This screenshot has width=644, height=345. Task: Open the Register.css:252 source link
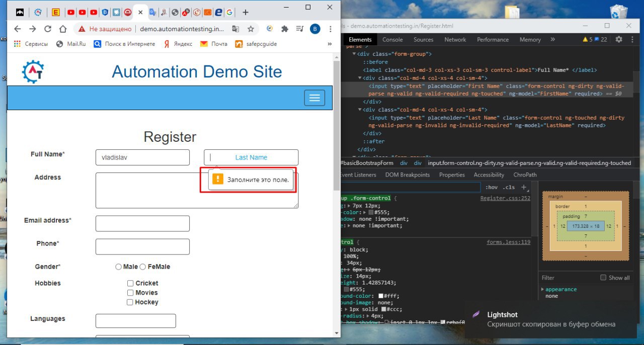[x=505, y=198]
